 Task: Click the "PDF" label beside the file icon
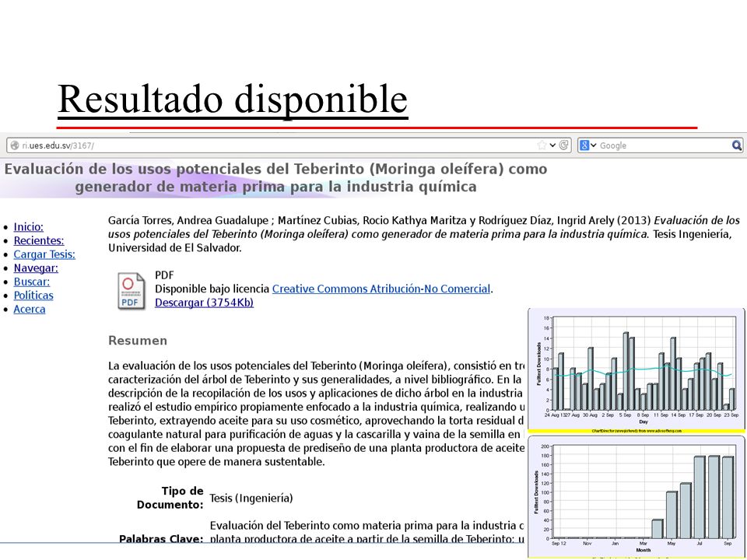pos(164,275)
